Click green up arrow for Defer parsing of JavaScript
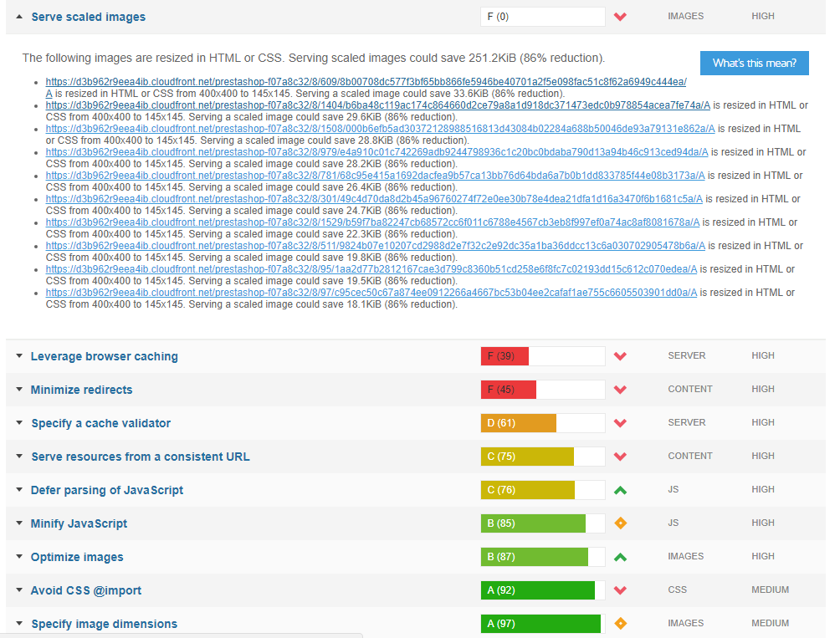The image size is (840, 638). click(x=620, y=490)
